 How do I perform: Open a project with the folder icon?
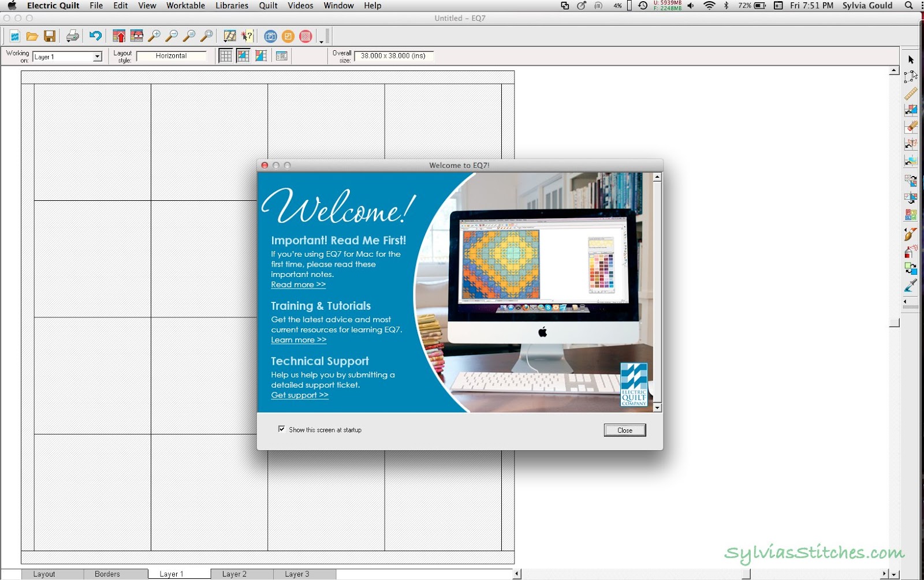(32, 36)
